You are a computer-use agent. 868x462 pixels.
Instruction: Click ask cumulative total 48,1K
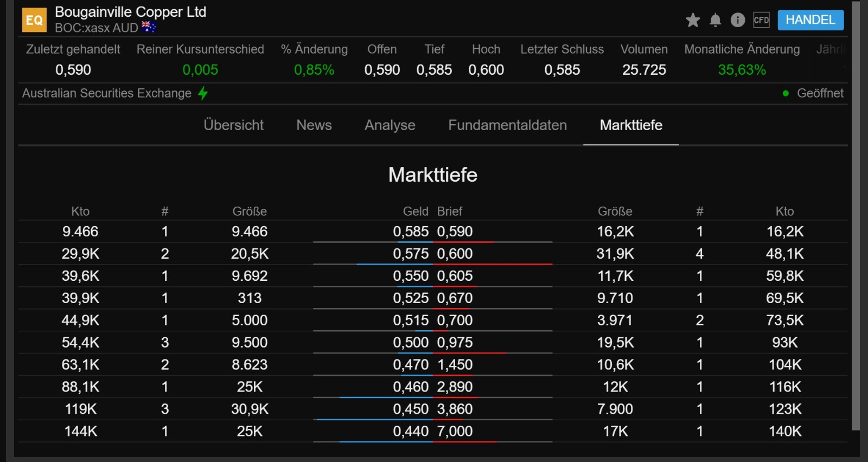coord(785,254)
